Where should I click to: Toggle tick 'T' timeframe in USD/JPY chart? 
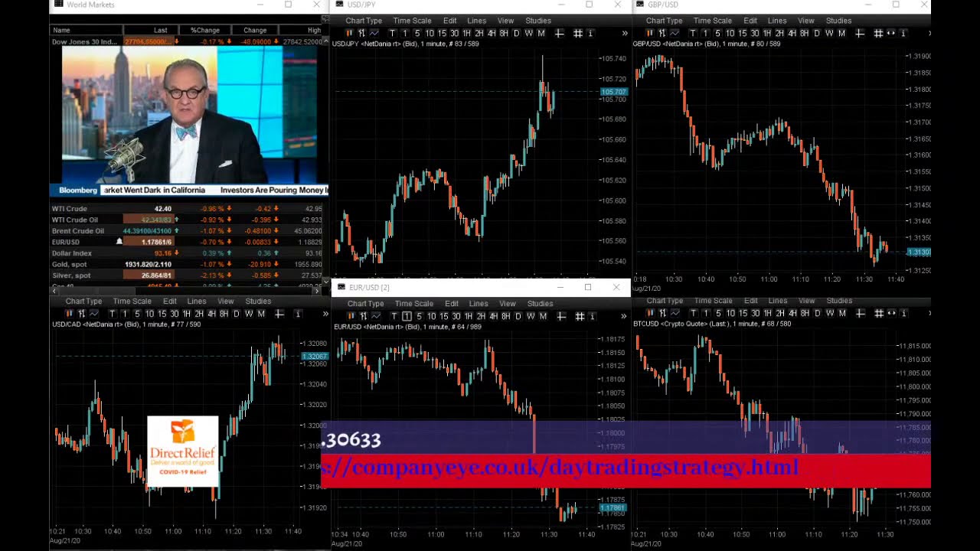[x=392, y=33]
